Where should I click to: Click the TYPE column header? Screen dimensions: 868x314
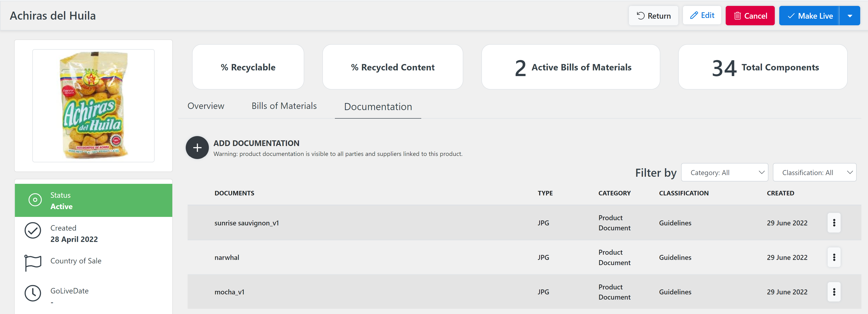pyautogui.click(x=545, y=193)
